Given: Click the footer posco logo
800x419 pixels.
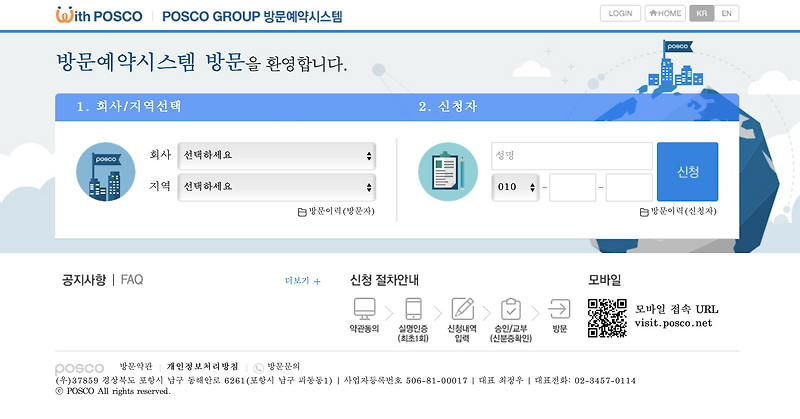Looking at the screenshot, I should (x=79, y=368).
